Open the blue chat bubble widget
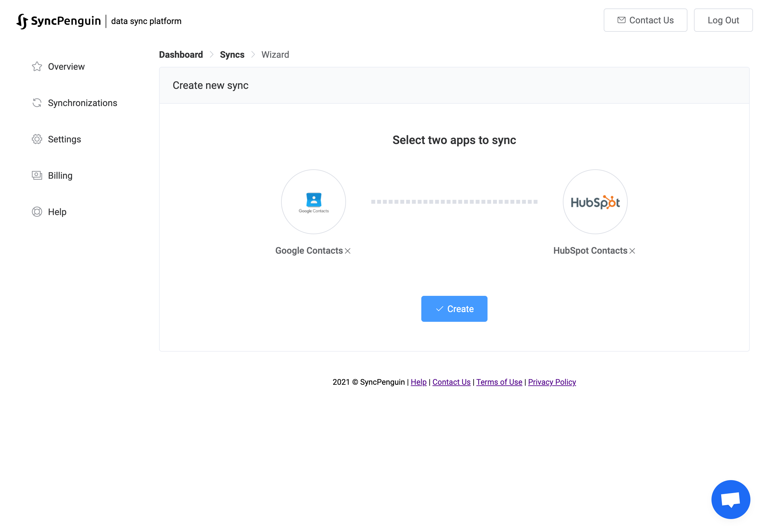766x532 pixels. tap(730, 499)
